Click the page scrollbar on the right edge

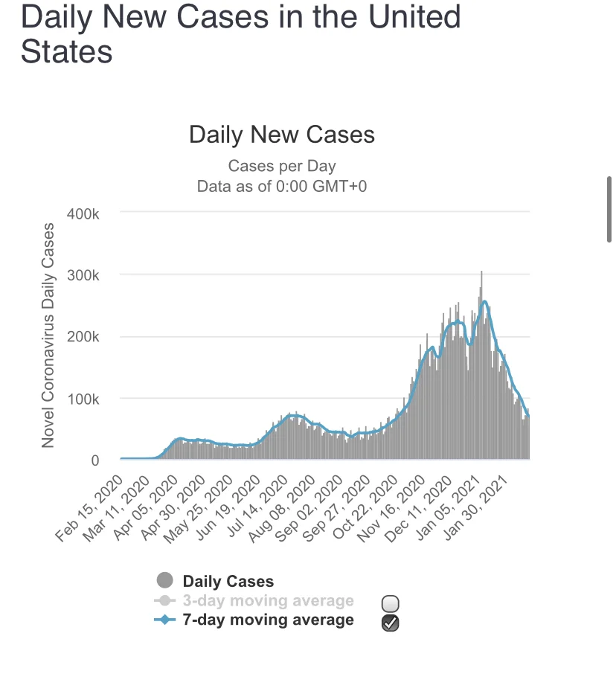pos(609,209)
